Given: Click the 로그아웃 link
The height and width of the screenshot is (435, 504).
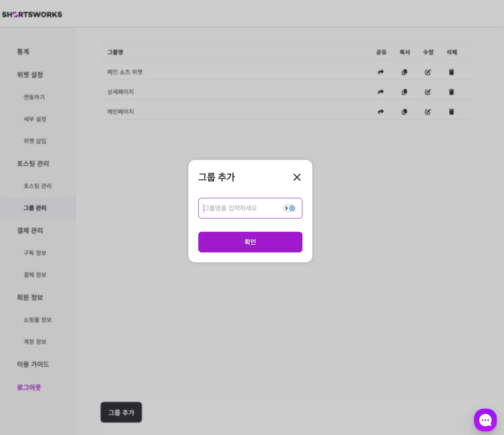Looking at the screenshot, I should point(29,387).
